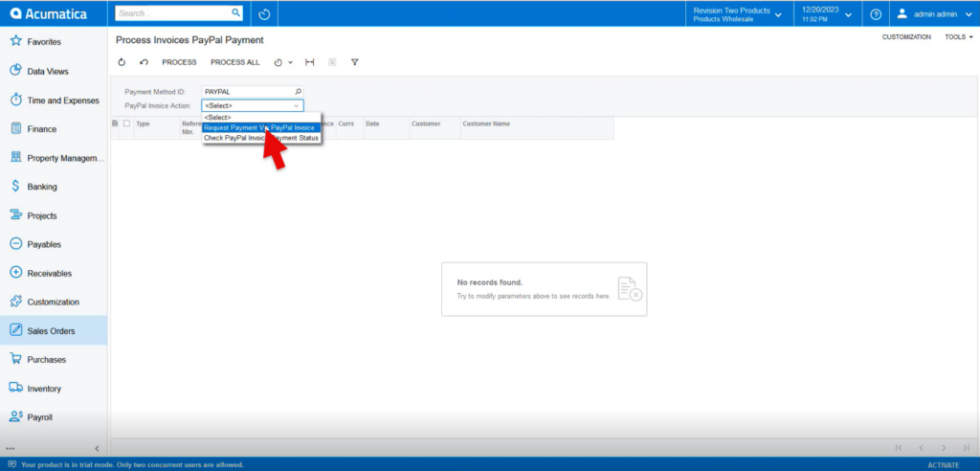The width and height of the screenshot is (980, 471).
Task: Open CUSTOMIZATION menu at top right
Action: point(906,37)
